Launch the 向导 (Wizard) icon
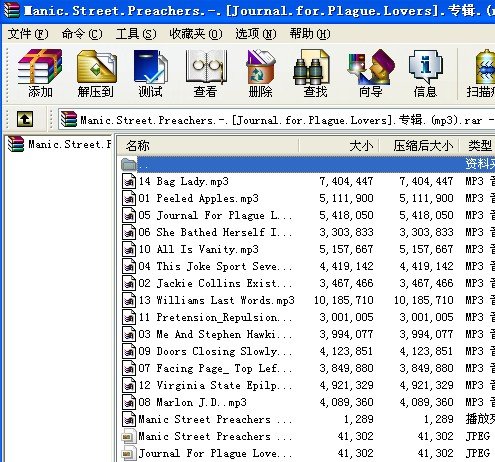 pyautogui.click(x=370, y=73)
